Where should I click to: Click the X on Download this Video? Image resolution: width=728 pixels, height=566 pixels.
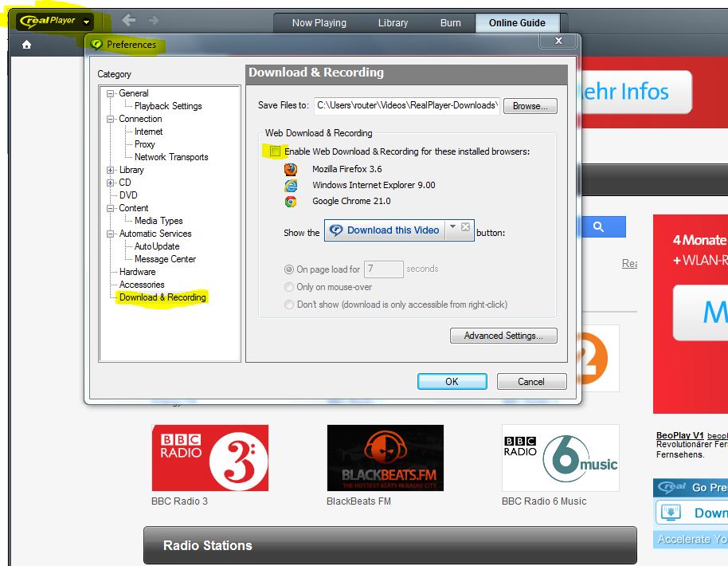point(466,226)
